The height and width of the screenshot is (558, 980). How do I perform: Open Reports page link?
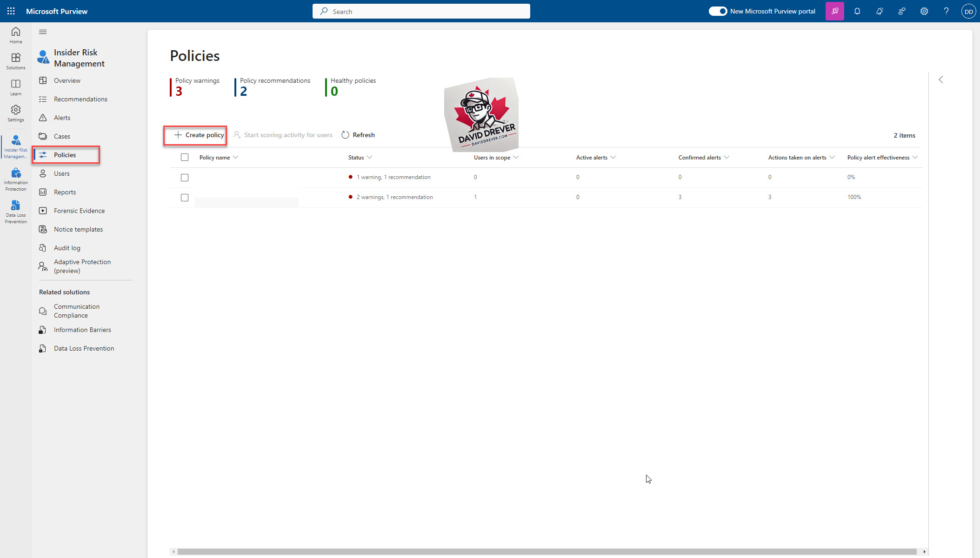[x=65, y=192]
